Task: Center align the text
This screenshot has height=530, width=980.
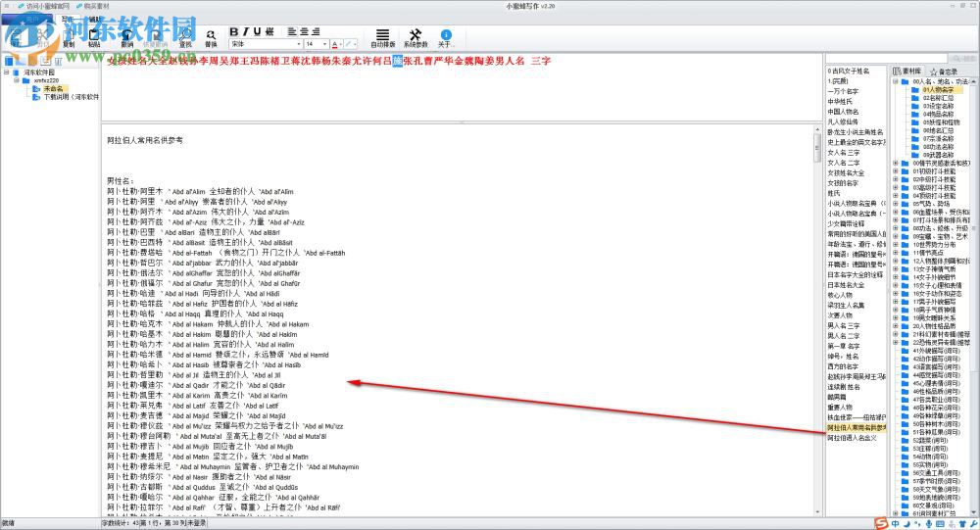Action: point(304,32)
